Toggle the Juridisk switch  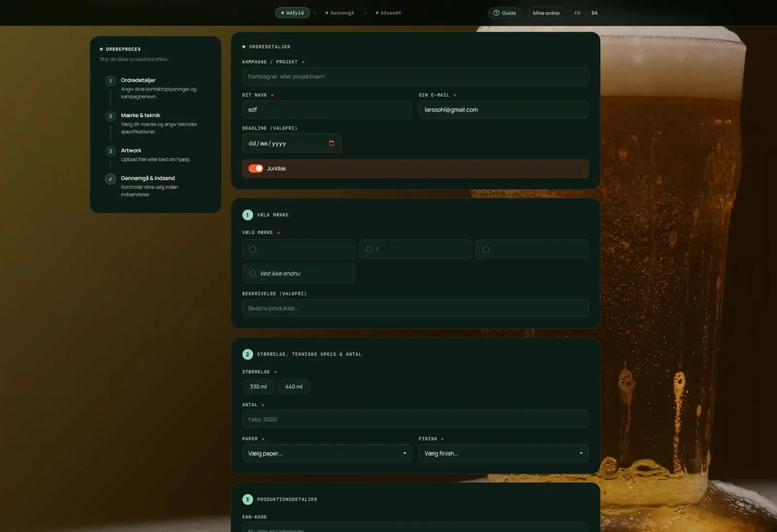(256, 168)
